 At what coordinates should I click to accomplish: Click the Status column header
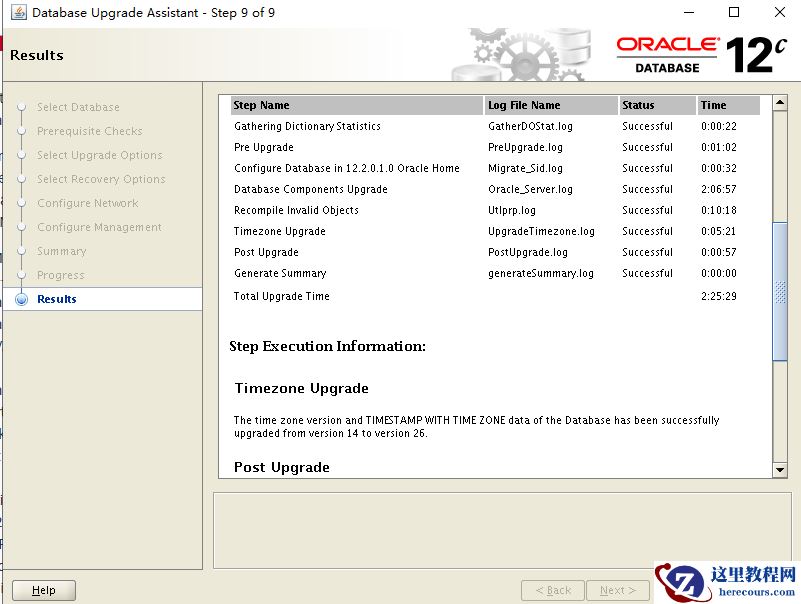tap(657, 105)
